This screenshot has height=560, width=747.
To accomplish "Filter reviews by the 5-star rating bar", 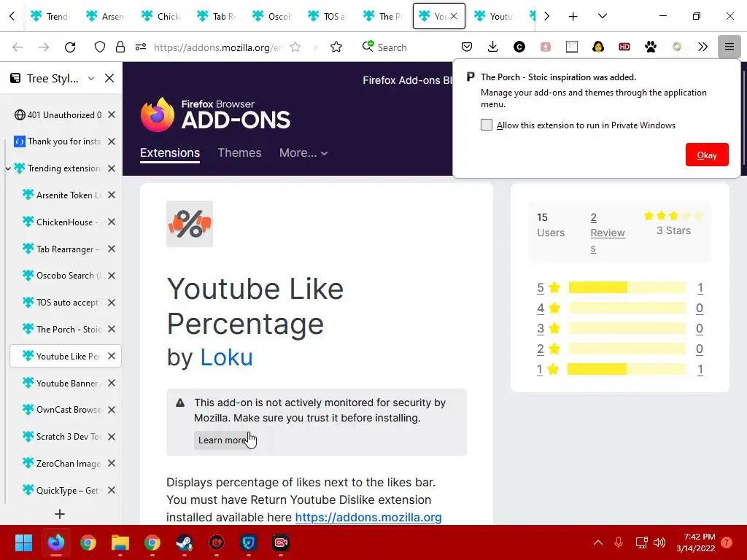I will pyautogui.click(x=627, y=287).
